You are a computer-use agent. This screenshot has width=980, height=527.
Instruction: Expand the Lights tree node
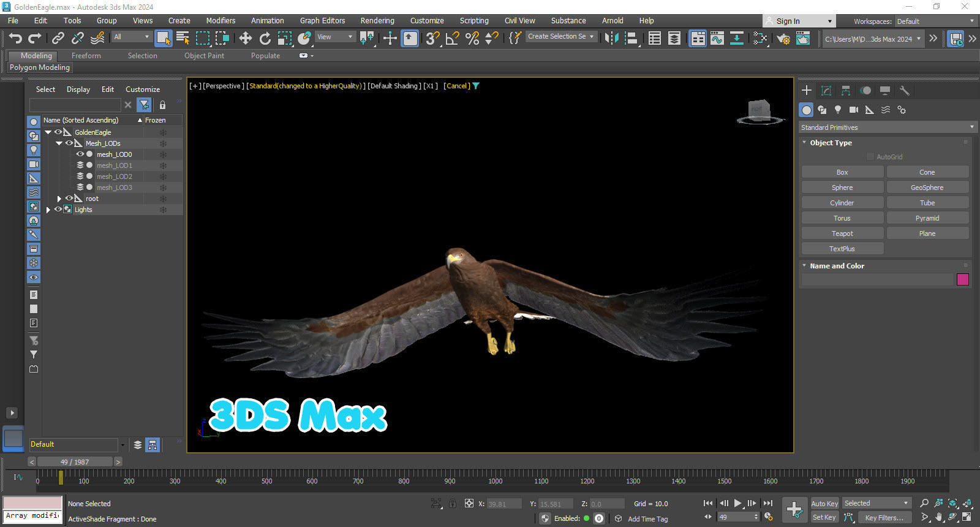[x=48, y=210]
